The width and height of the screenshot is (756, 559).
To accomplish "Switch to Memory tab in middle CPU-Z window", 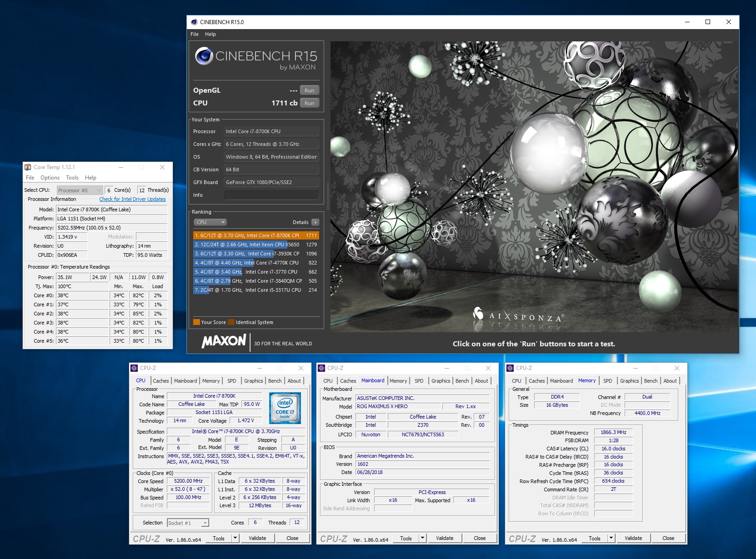I will [x=398, y=381].
